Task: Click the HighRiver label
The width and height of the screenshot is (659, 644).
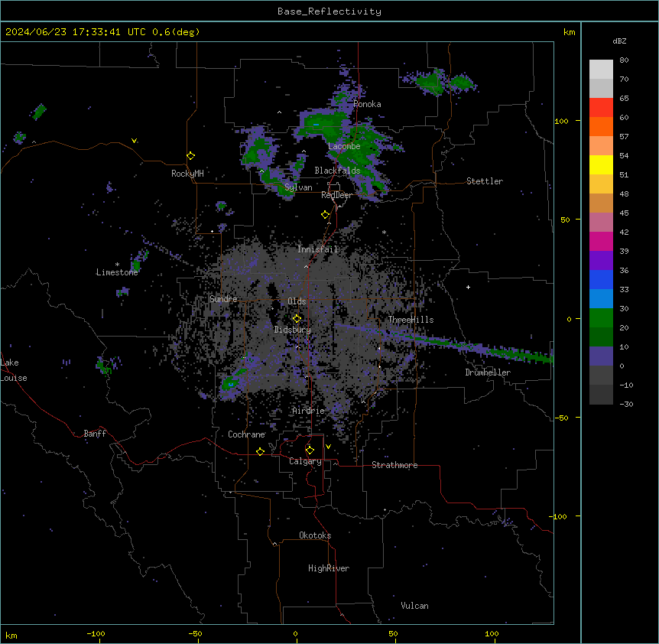Action: tap(329, 568)
